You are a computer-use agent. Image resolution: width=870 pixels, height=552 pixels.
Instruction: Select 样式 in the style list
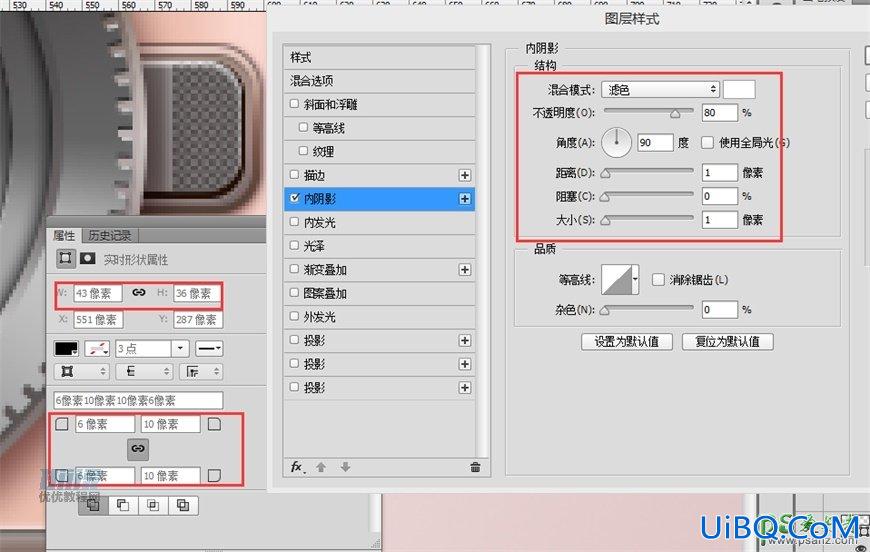pos(380,57)
